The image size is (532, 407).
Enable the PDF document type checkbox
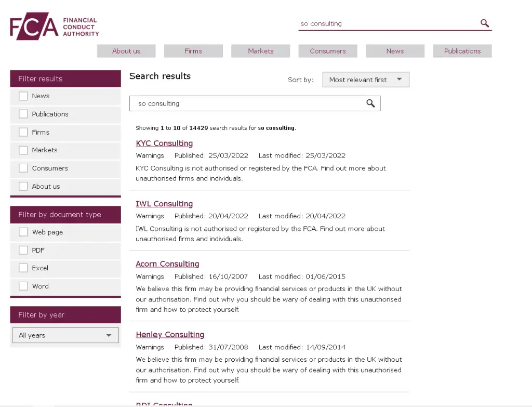pos(23,250)
